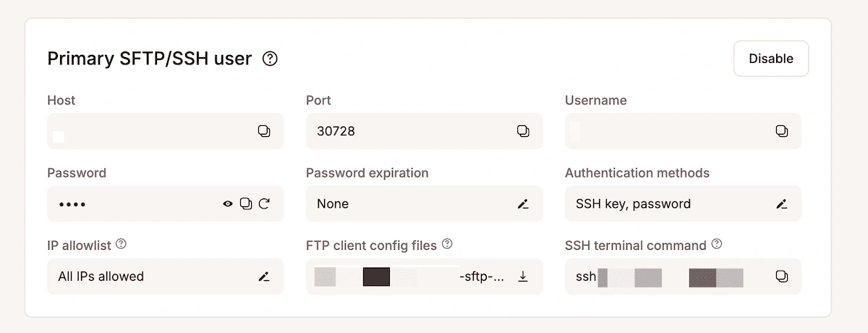Click the 'All IPs allowed' field
Viewport: 868px width, 333px height.
[145, 277]
